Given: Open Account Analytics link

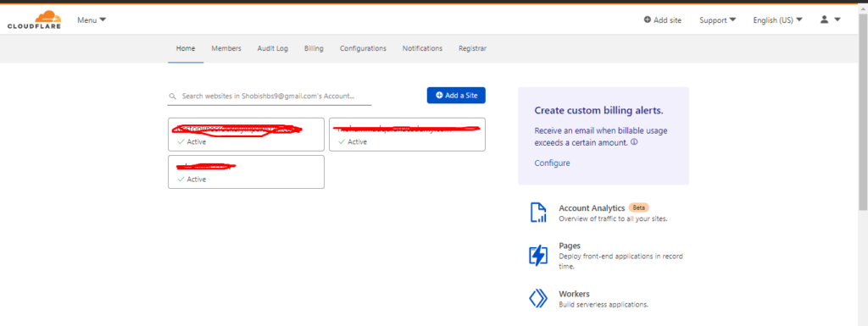Looking at the screenshot, I should point(592,208).
